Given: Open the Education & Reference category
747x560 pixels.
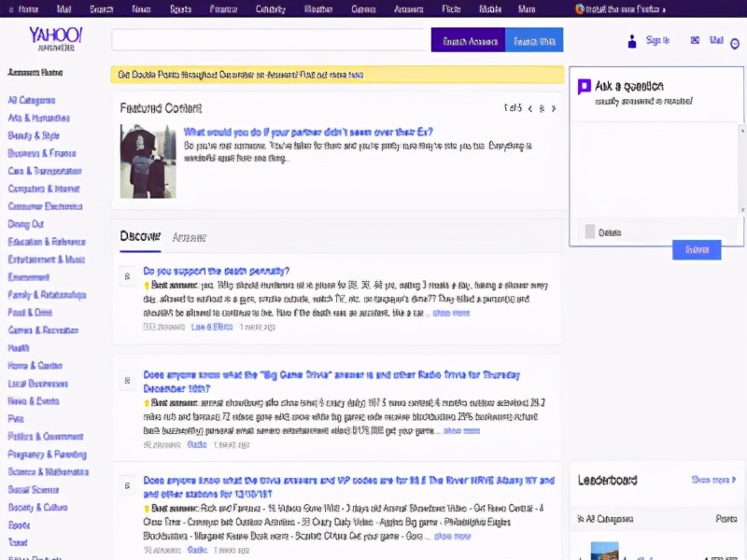Looking at the screenshot, I should coord(47,242).
